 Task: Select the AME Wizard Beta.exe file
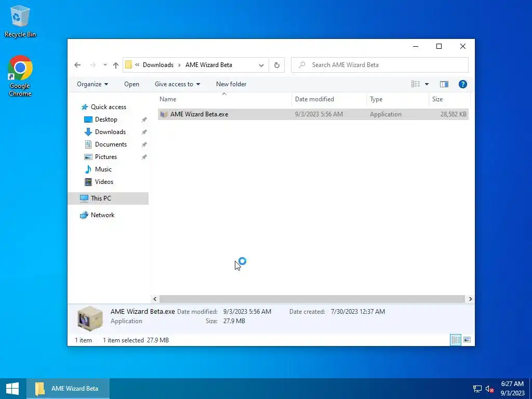[x=313, y=114]
